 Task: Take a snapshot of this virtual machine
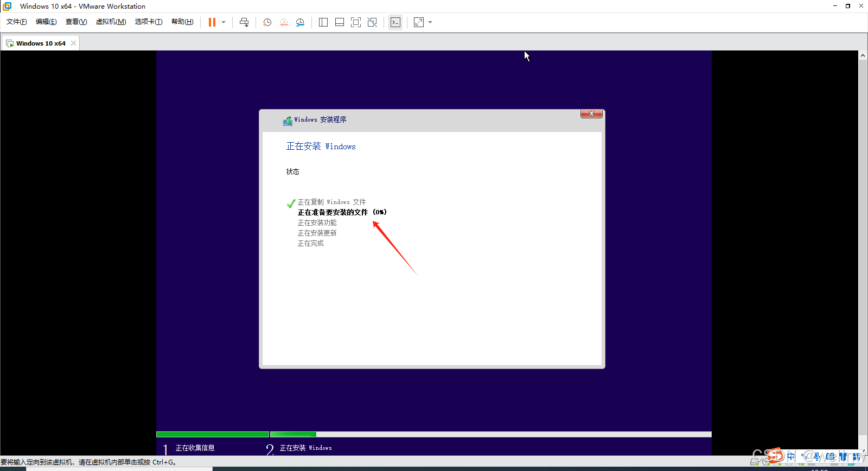pos(267,22)
